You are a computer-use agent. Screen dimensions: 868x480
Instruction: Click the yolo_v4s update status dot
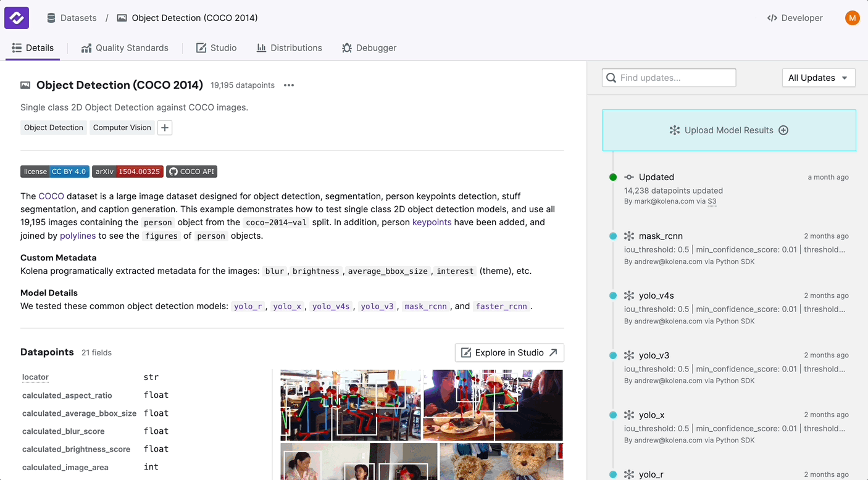tap(612, 296)
